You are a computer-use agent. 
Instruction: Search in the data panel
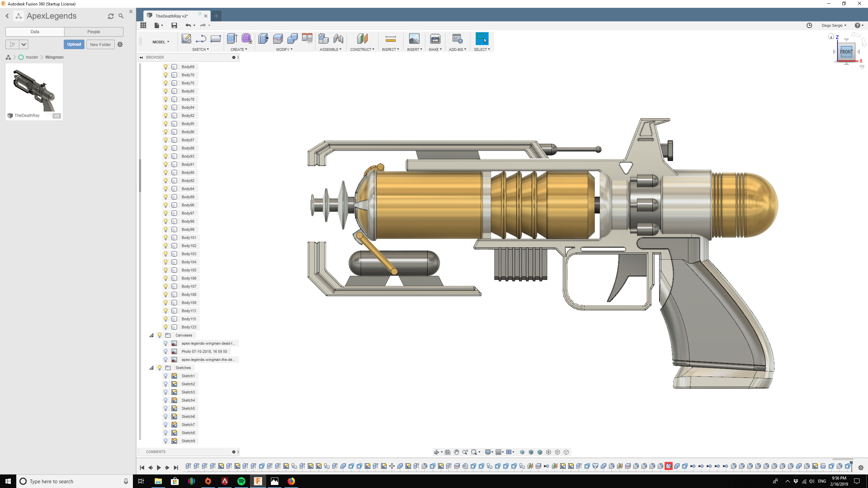(x=121, y=16)
